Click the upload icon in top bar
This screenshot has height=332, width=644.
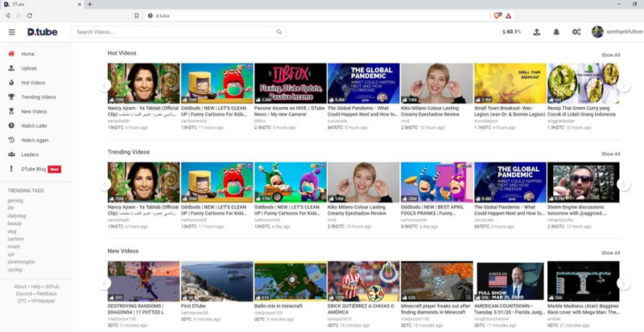pos(537,32)
